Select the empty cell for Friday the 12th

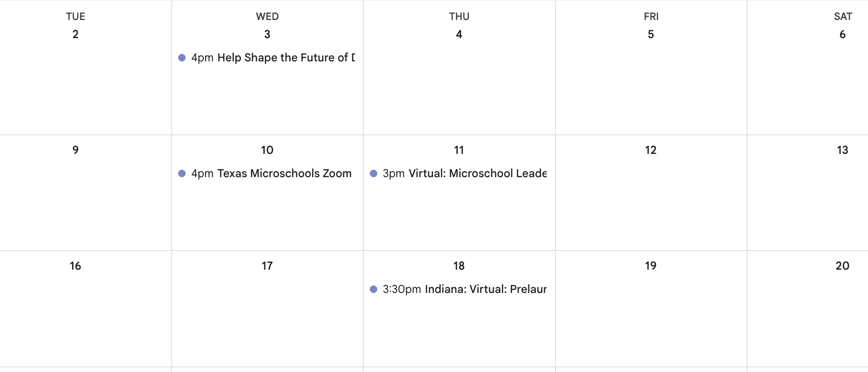point(651,200)
